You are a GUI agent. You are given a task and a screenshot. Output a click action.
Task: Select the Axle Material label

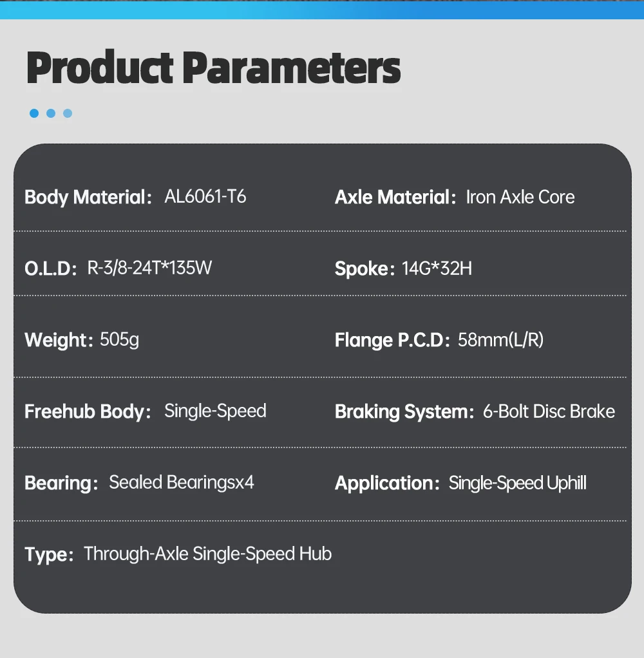click(395, 197)
